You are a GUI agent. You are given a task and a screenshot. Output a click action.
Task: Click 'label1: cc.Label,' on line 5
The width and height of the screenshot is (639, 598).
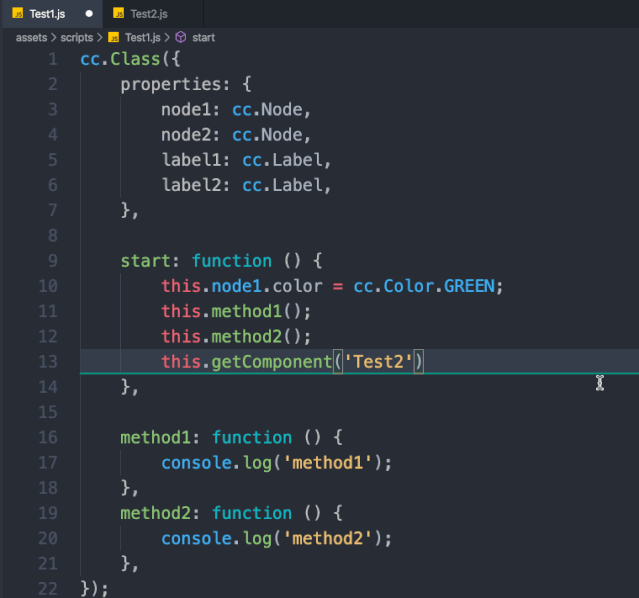pyautogui.click(x=246, y=160)
